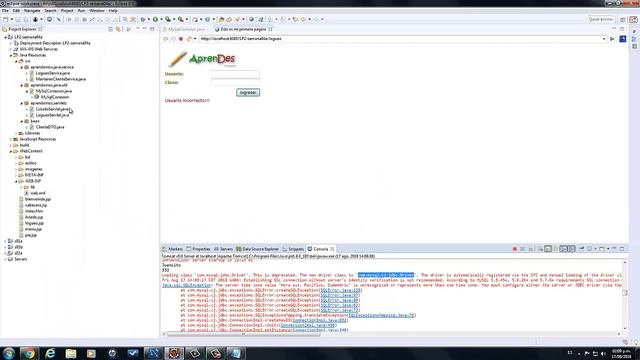Select the 'Esta es mi primera pagina' browser tab

(x=243, y=29)
